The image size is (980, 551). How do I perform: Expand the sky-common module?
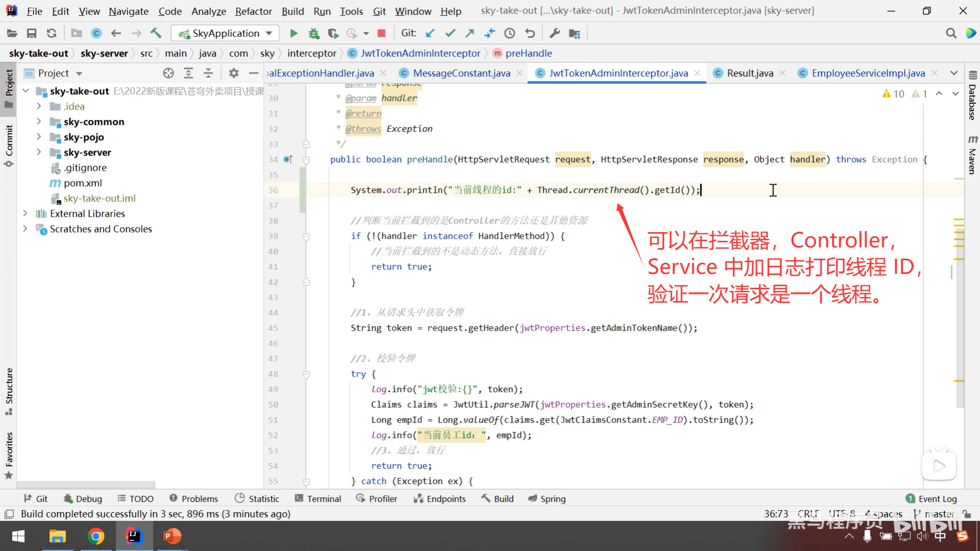[x=39, y=122]
